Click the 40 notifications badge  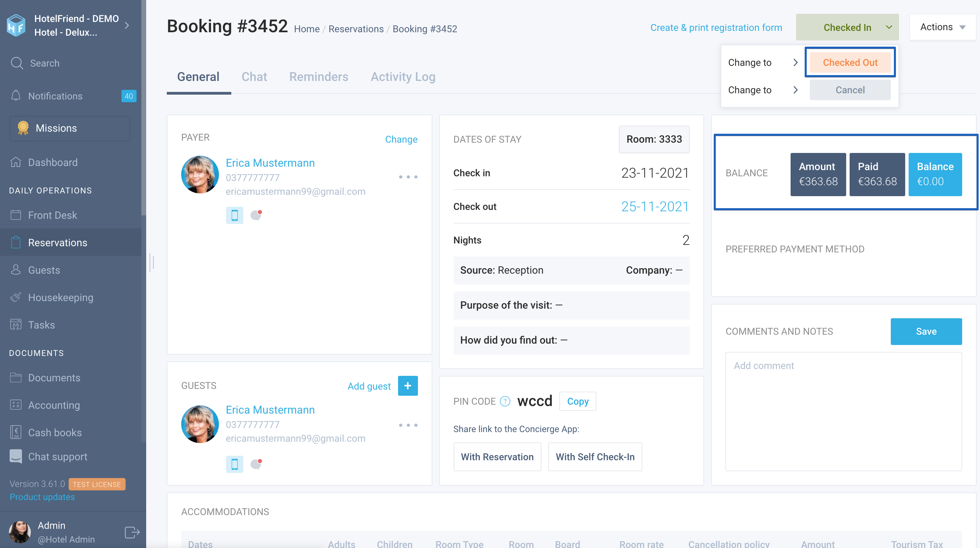point(129,96)
